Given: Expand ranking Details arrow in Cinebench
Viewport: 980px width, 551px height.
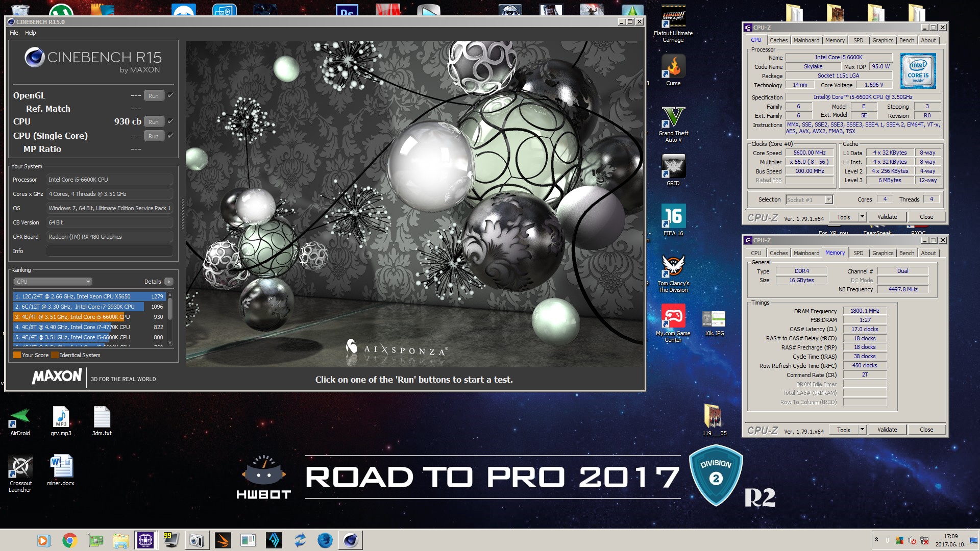Looking at the screenshot, I should pyautogui.click(x=169, y=282).
